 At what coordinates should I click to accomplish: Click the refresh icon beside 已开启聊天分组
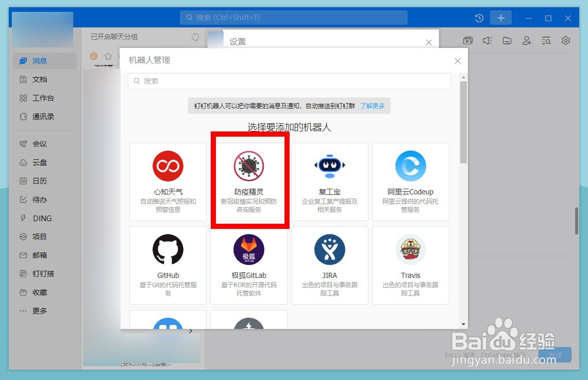195,37
